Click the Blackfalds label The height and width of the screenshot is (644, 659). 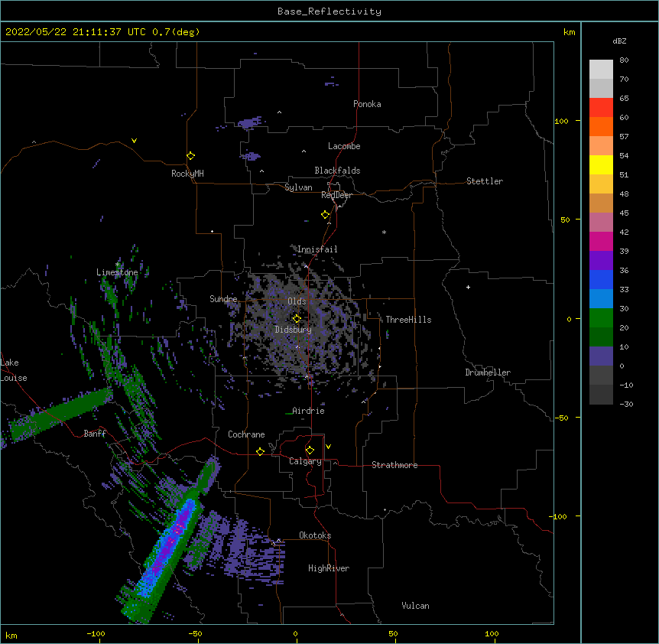point(337,171)
